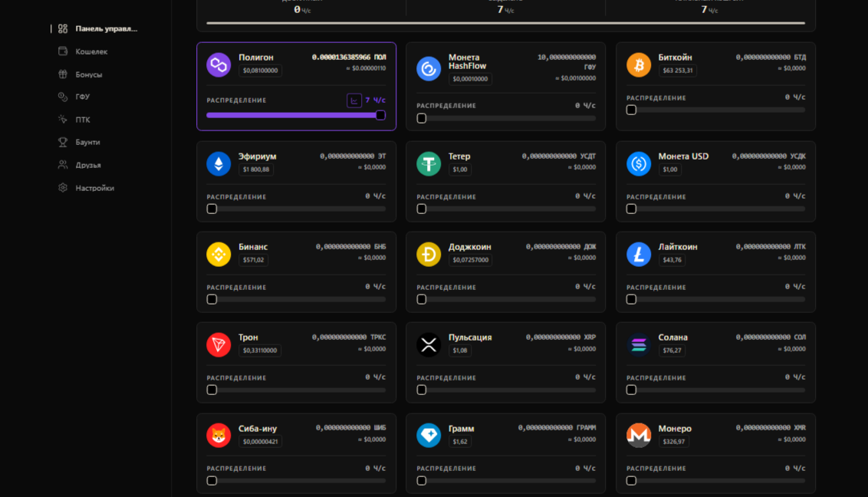The width and height of the screenshot is (868, 497).
Task: Click the Bitcoin coin icon
Action: pyautogui.click(x=638, y=64)
